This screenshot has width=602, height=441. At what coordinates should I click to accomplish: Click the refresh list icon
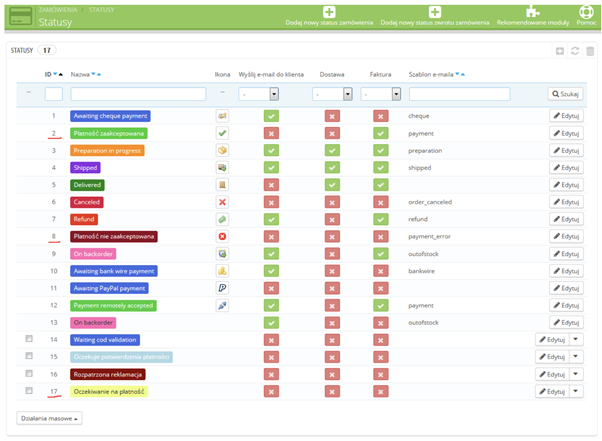click(575, 51)
